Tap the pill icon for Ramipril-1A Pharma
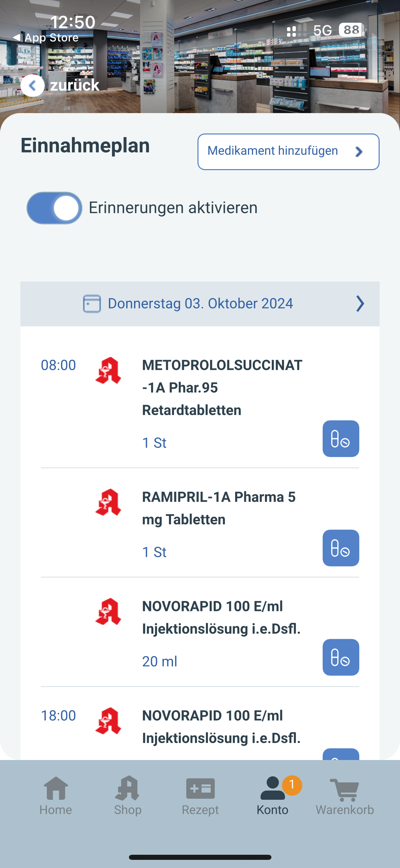 [341, 548]
